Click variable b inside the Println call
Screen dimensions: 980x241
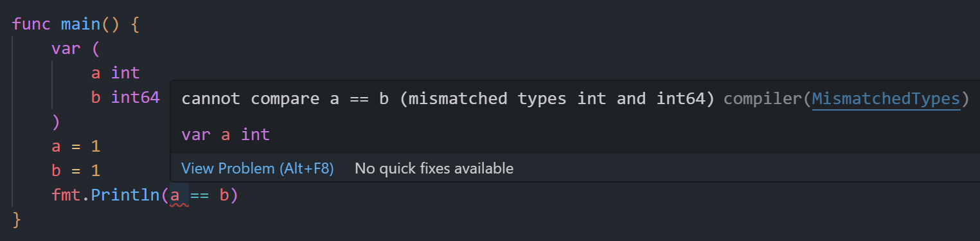[x=224, y=195]
